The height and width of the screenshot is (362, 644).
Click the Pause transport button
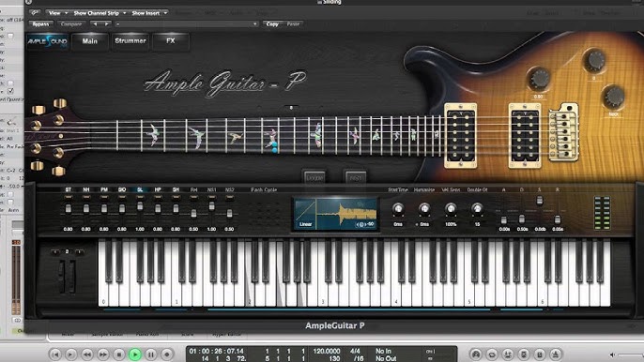(x=151, y=354)
